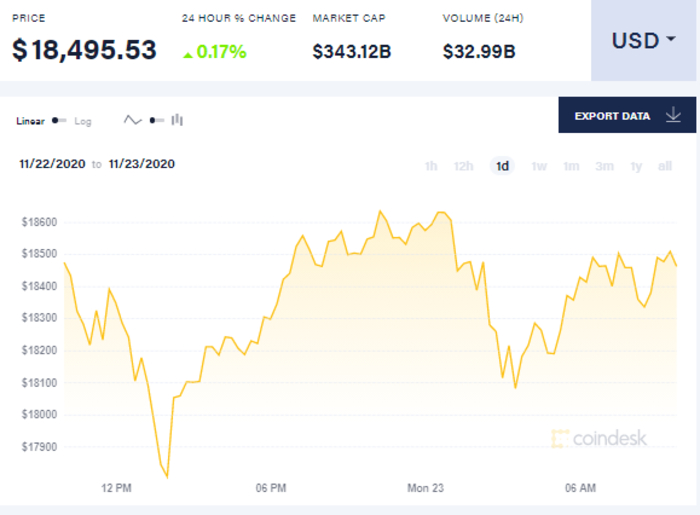The width and height of the screenshot is (700, 515).
Task: Click the lowest dip point on chart
Action: [x=167, y=477]
